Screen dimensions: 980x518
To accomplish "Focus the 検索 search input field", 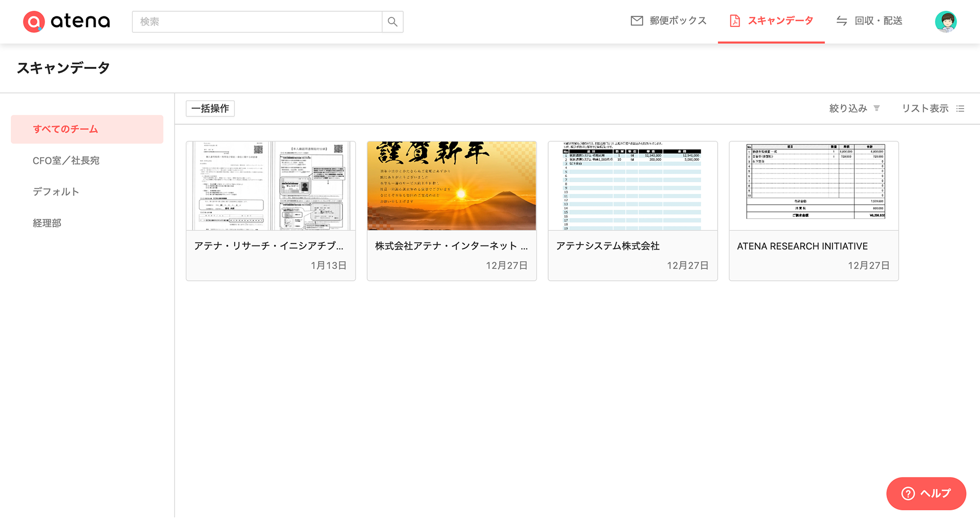I will (x=257, y=21).
